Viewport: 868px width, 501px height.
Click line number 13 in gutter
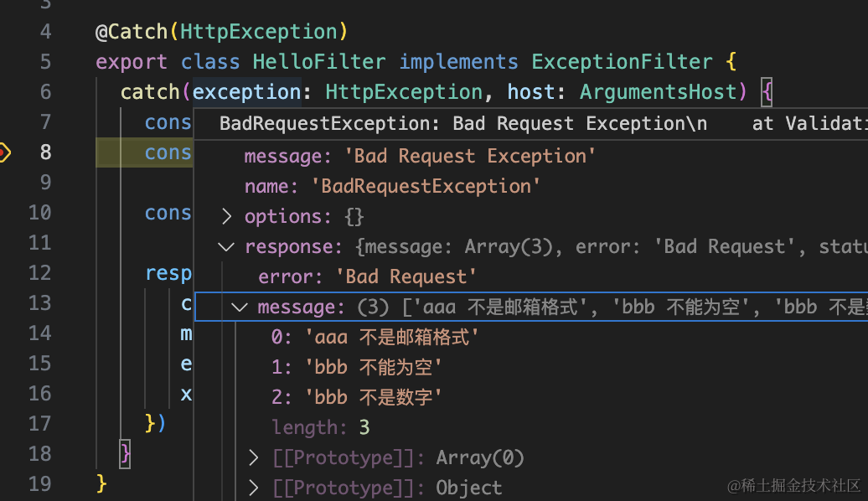40,302
